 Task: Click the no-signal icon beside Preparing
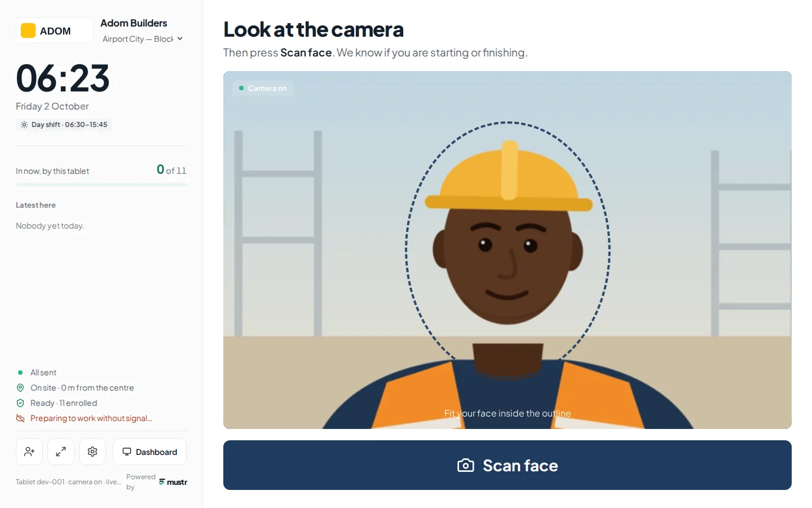[20, 418]
